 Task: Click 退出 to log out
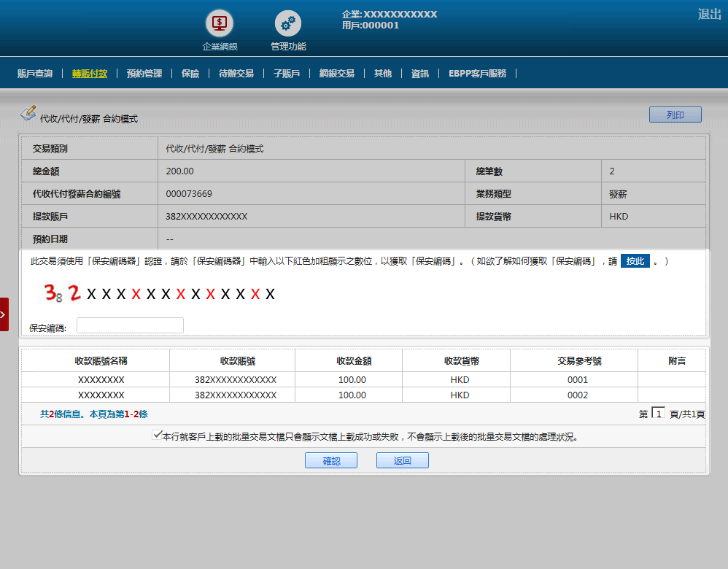click(709, 14)
